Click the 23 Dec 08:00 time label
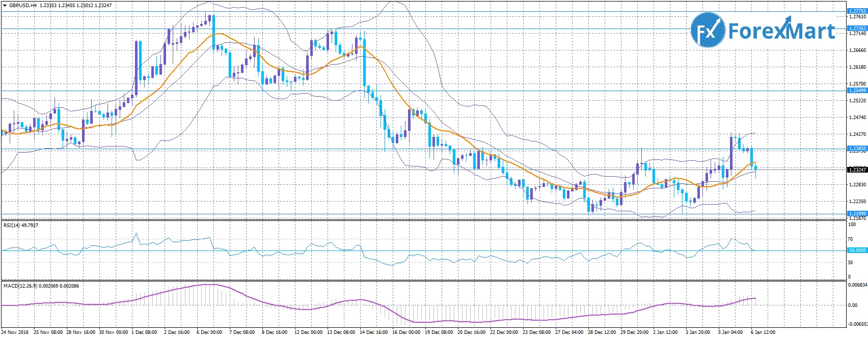Screen dimensions: 868x338 [x=537, y=332]
